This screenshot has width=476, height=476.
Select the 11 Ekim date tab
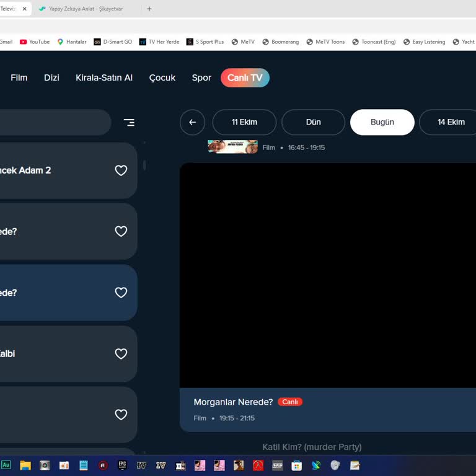[x=244, y=122]
